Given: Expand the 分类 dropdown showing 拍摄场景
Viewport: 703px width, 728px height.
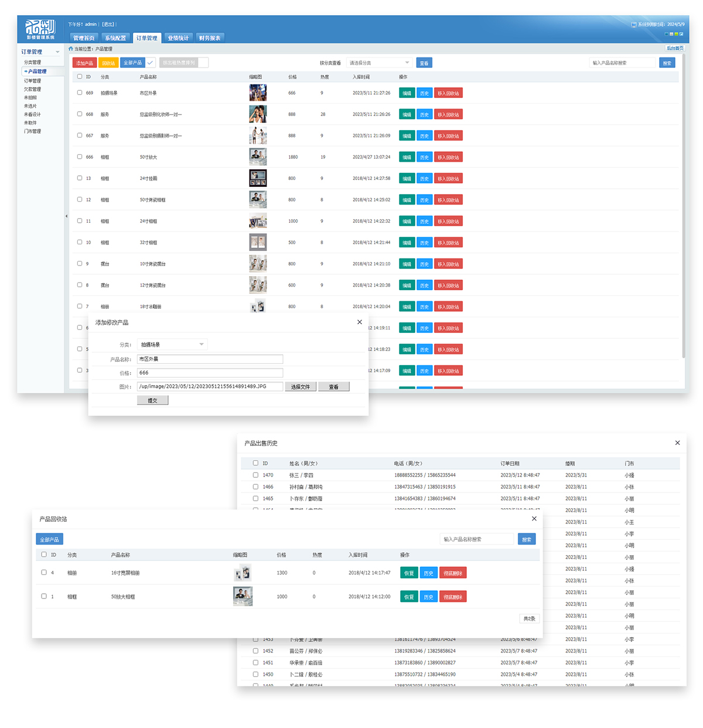Looking at the screenshot, I should coord(172,345).
